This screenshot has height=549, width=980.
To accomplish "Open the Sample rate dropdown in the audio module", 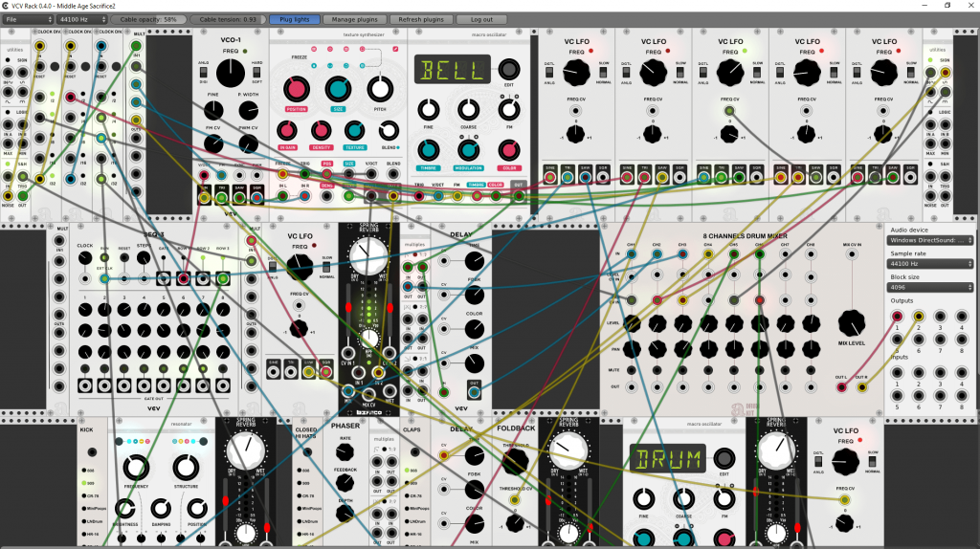I will [x=930, y=264].
